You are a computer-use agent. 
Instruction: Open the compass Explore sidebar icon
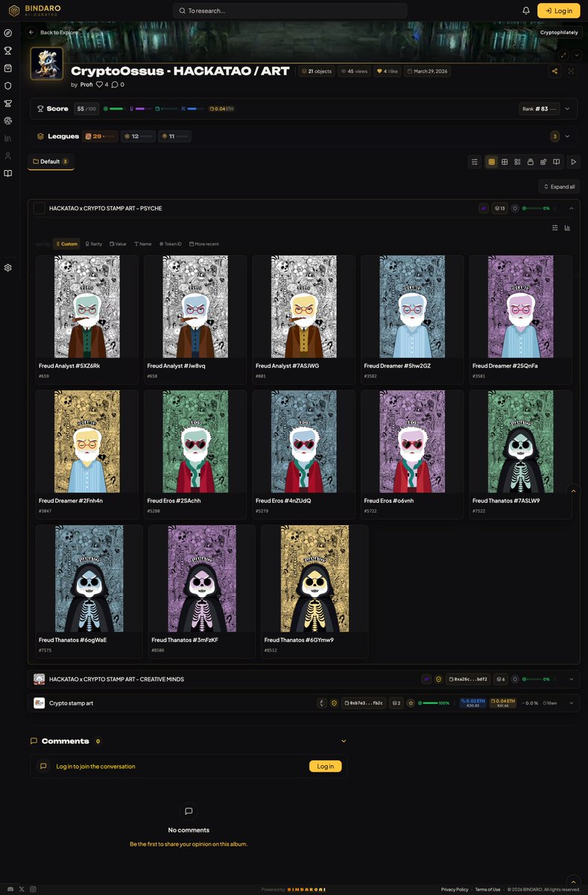point(8,33)
